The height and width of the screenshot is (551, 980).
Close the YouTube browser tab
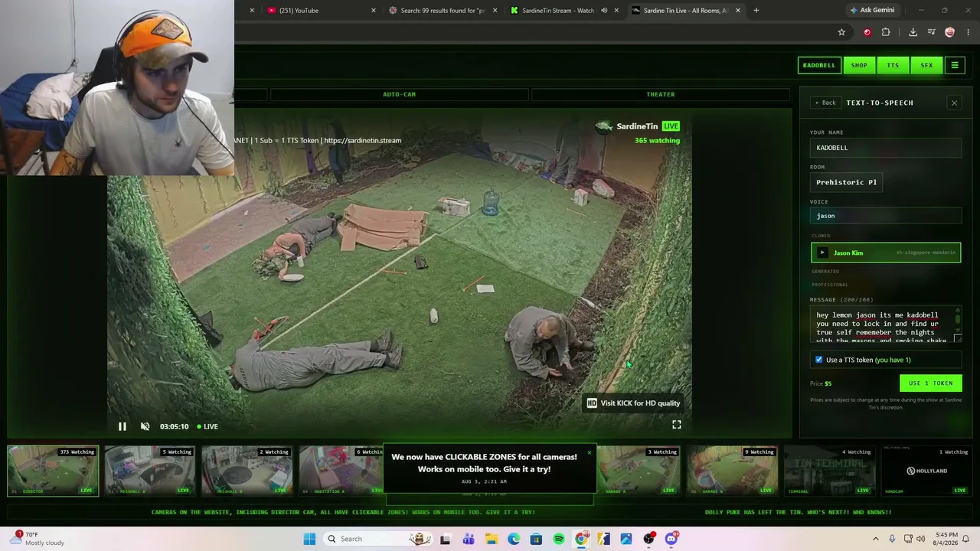374,11
